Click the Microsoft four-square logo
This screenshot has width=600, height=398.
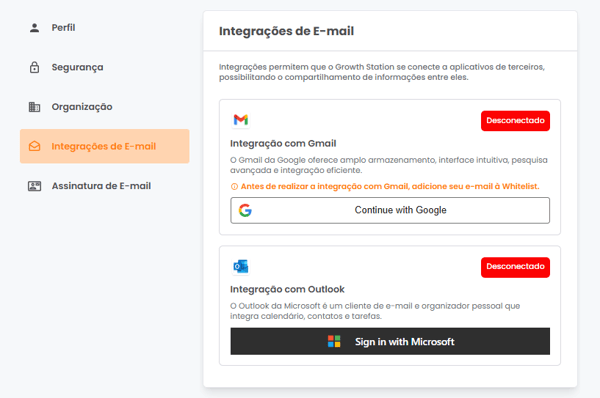pyautogui.click(x=334, y=341)
